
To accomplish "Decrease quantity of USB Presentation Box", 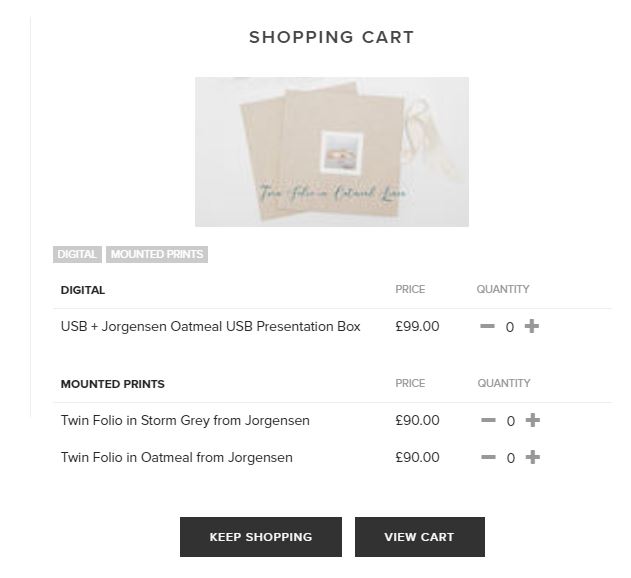I will pos(487,327).
